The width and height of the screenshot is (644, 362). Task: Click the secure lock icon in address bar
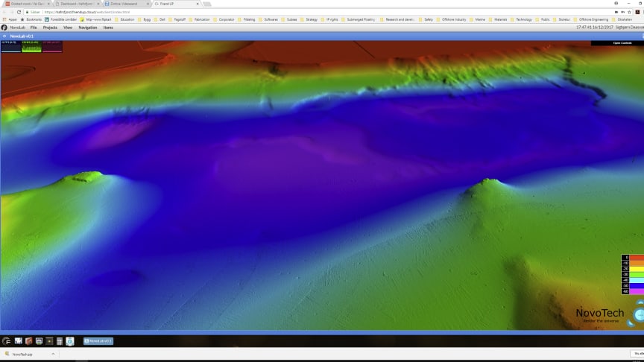28,12
